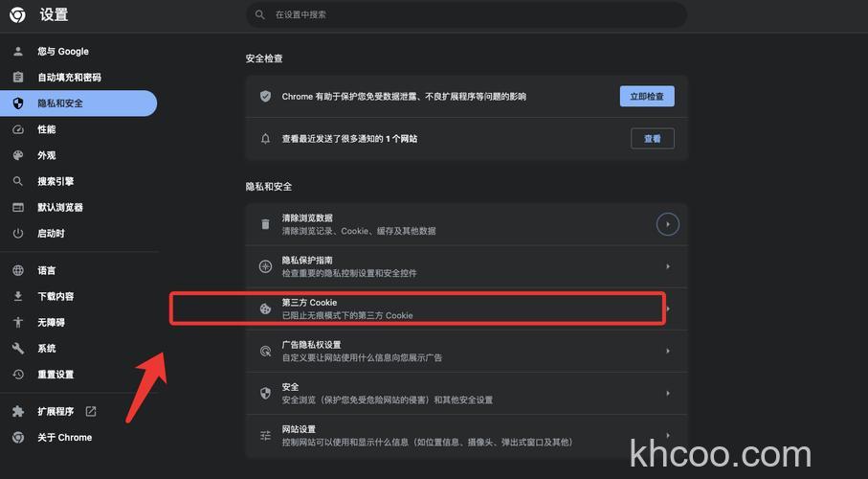Expand arrow on 安全 row

[668, 393]
